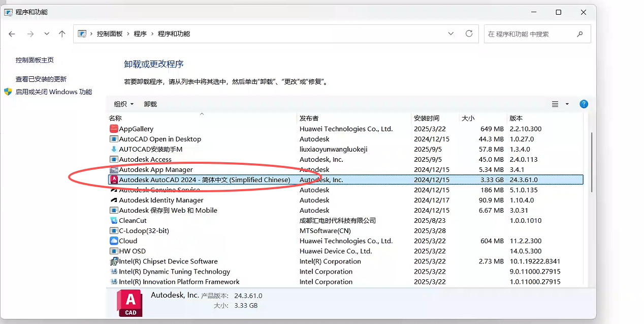Image resolution: width=644 pixels, height=324 pixels.
Task: Go forward with the right arrow
Action: click(x=30, y=34)
